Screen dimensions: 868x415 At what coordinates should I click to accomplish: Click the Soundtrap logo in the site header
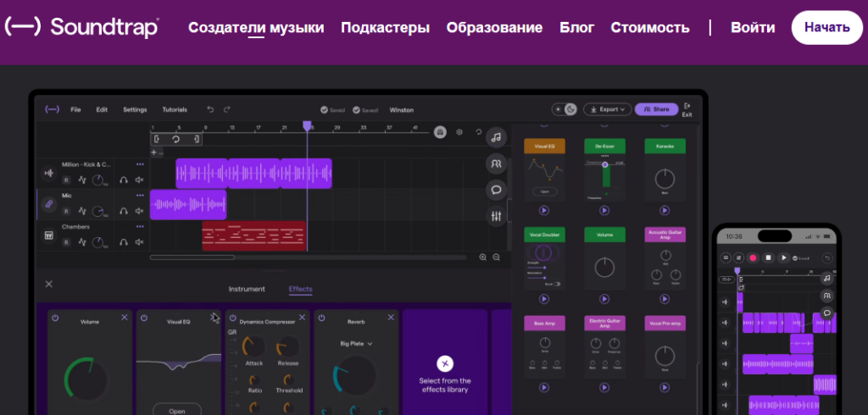83,27
